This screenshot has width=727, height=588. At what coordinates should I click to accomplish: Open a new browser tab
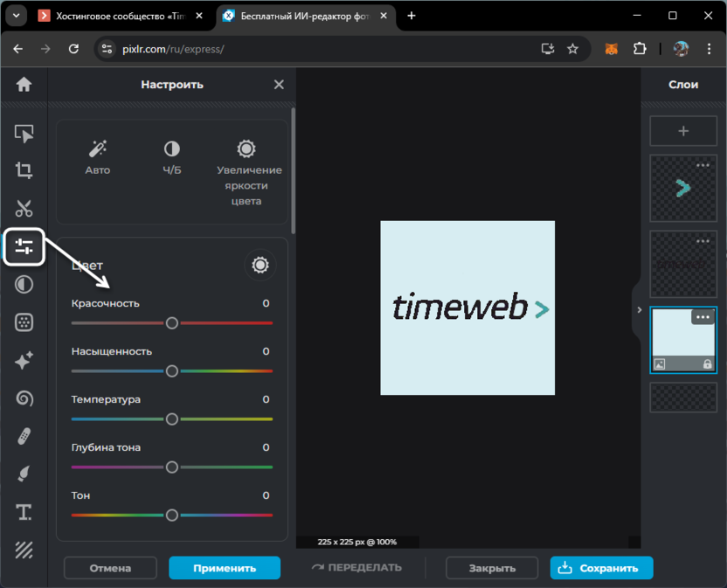412,16
